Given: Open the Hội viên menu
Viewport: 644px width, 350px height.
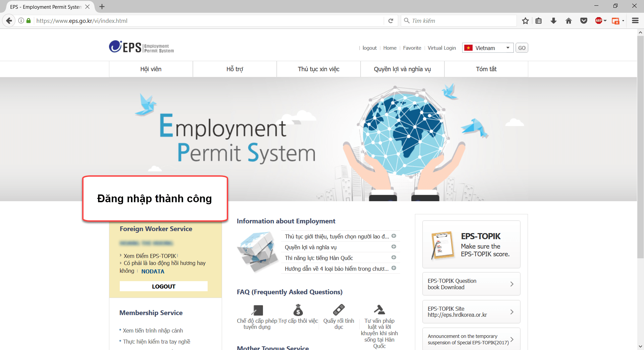Looking at the screenshot, I should [x=151, y=69].
